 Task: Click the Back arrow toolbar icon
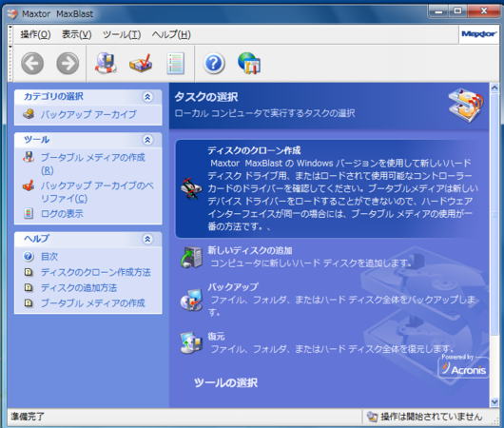point(32,64)
